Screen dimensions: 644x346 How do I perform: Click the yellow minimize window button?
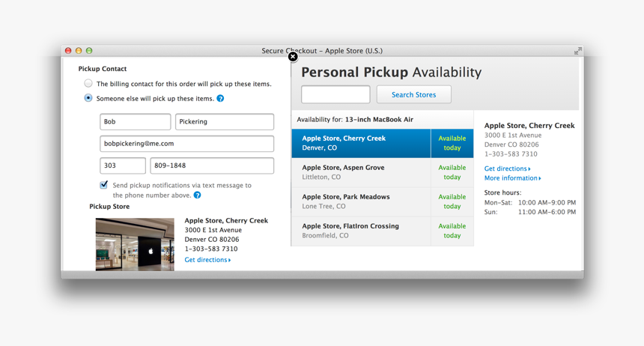point(79,51)
